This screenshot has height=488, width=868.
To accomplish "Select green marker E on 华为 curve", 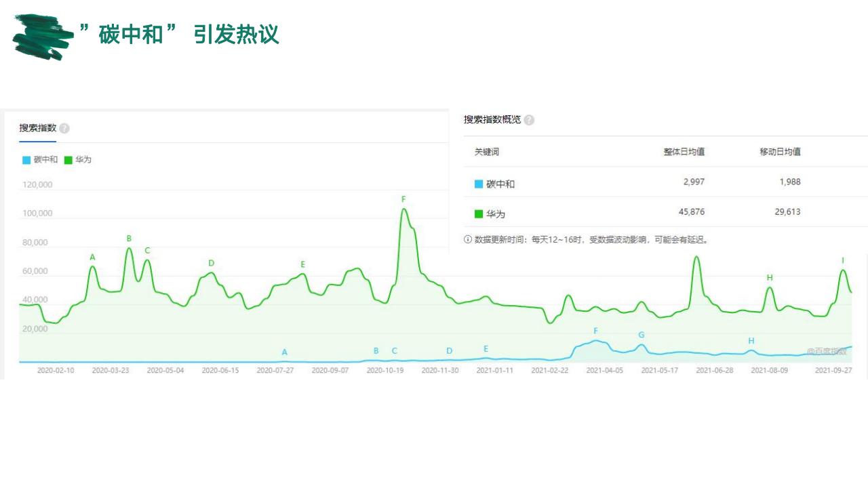I will tap(303, 264).
